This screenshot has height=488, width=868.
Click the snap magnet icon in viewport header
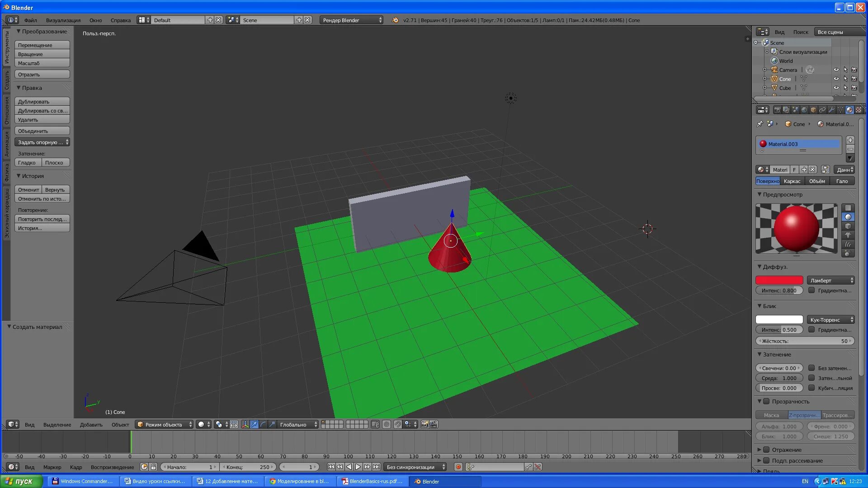coord(397,424)
